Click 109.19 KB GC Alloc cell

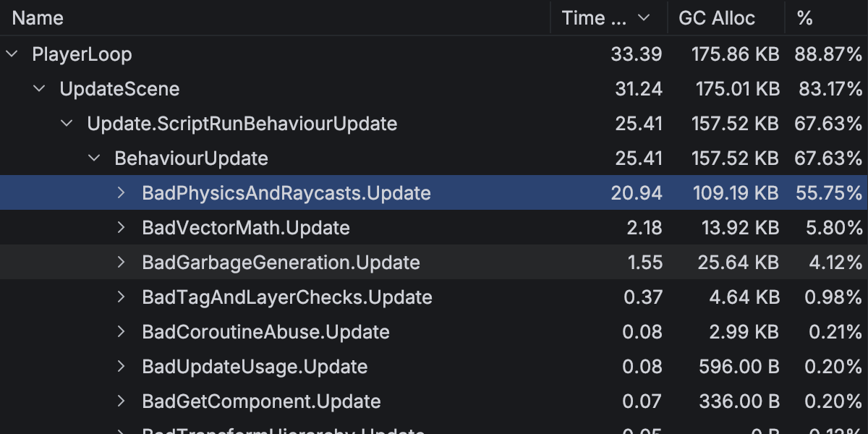coord(735,193)
